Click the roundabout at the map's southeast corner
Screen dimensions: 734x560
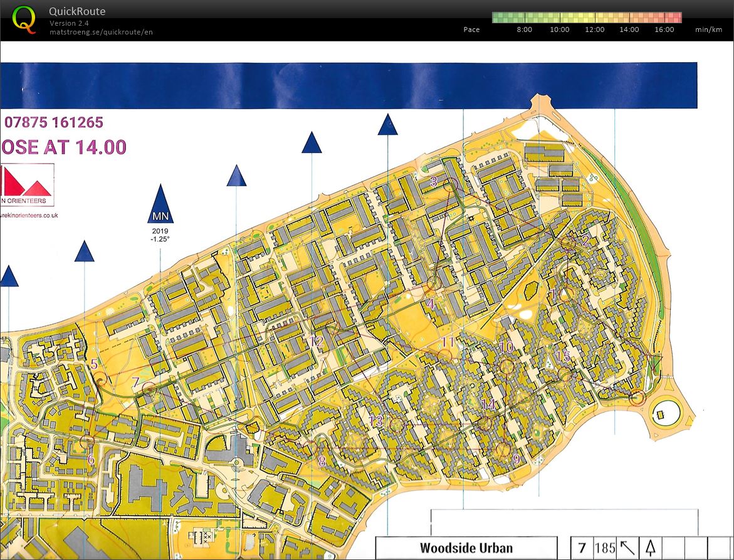tap(665, 414)
